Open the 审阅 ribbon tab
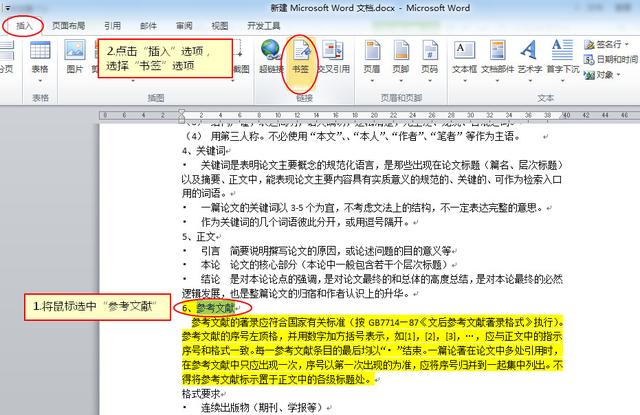The image size is (640, 415). pos(184,26)
